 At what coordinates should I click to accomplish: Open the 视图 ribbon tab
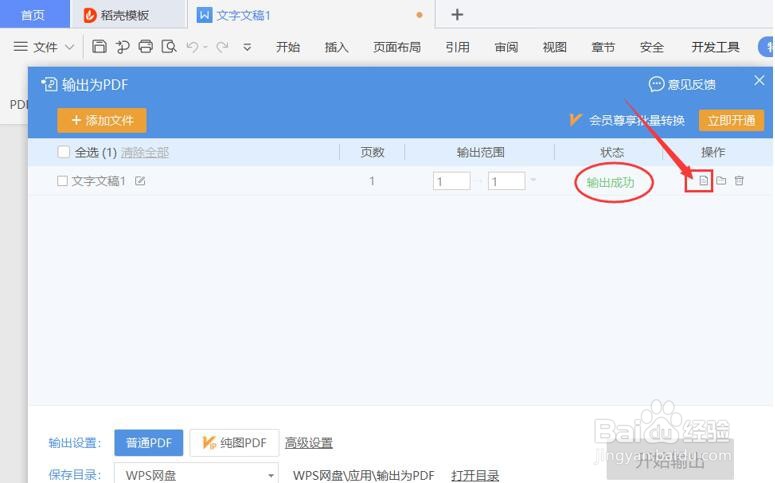point(555,47)
